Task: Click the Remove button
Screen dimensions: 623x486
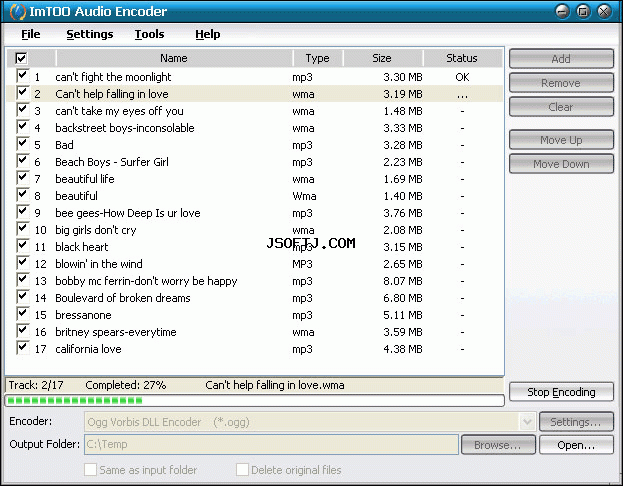Action: pos(561,83)
